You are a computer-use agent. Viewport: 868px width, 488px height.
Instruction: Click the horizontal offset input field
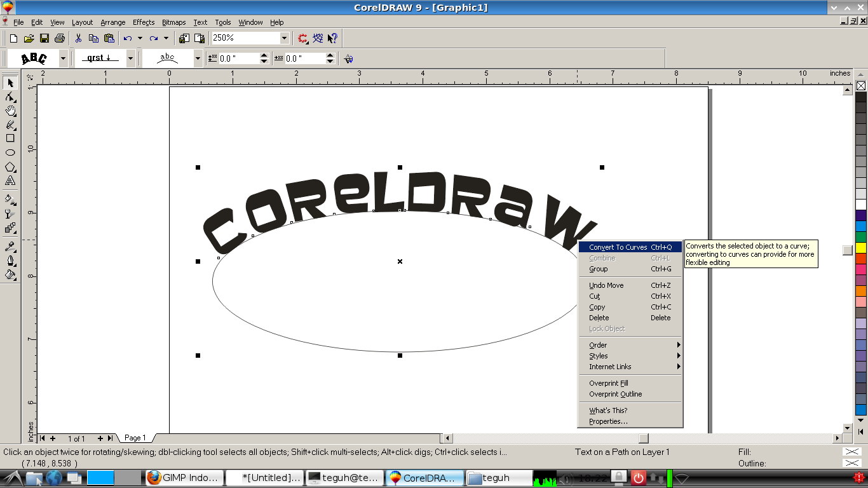pos(304,58)
